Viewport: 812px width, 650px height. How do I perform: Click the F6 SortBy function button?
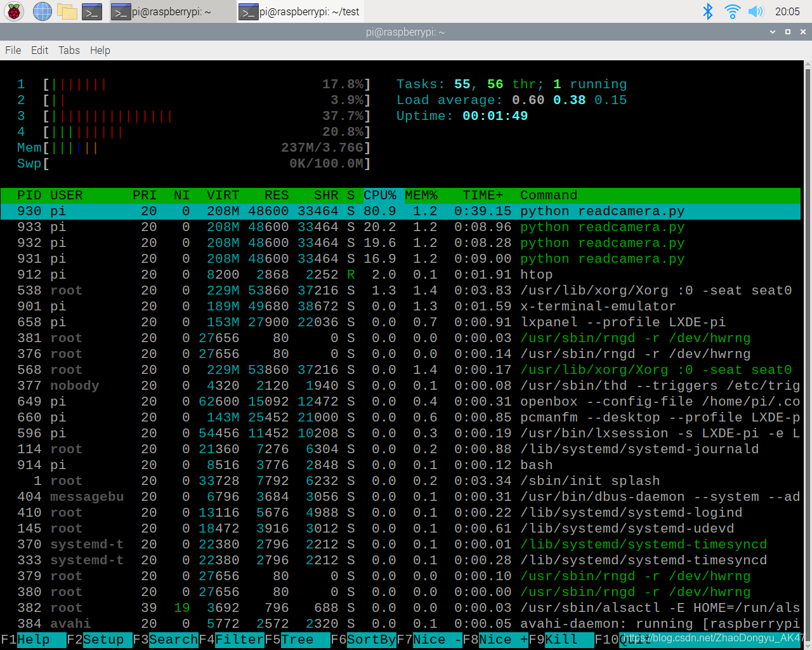363,640
